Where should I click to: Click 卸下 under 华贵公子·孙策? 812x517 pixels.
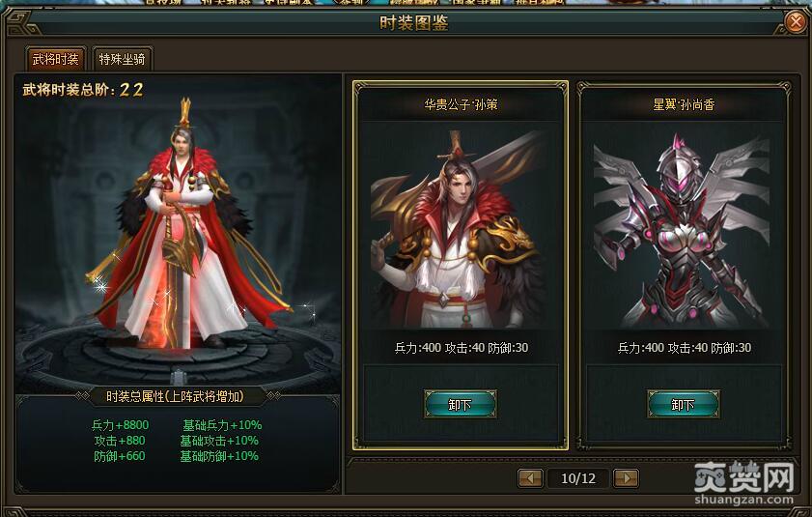point(460,405)
